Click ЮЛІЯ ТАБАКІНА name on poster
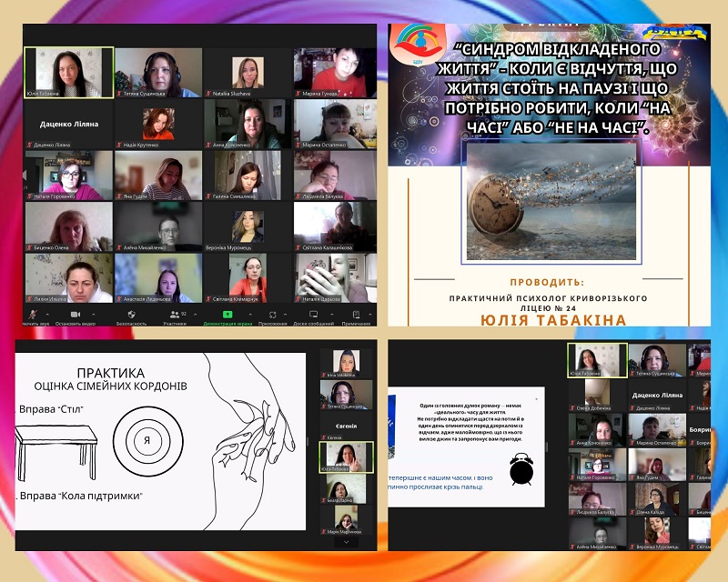The height and width of the screenshot is (582, 728). 553,320
